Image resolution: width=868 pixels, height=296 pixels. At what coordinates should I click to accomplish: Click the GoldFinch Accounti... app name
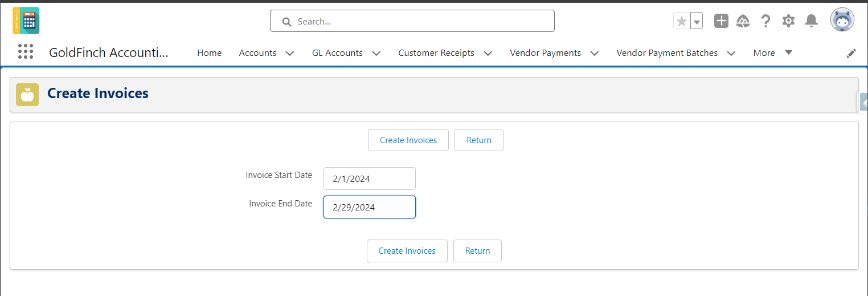click(109, 52)
